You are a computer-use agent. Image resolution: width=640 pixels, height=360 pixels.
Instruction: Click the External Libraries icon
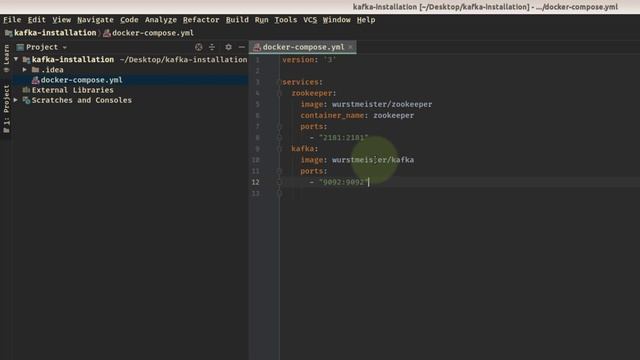(27, 90)
